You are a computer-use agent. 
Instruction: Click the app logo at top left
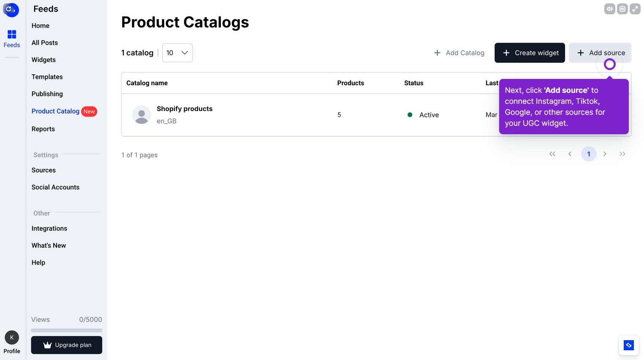[11, 10]
